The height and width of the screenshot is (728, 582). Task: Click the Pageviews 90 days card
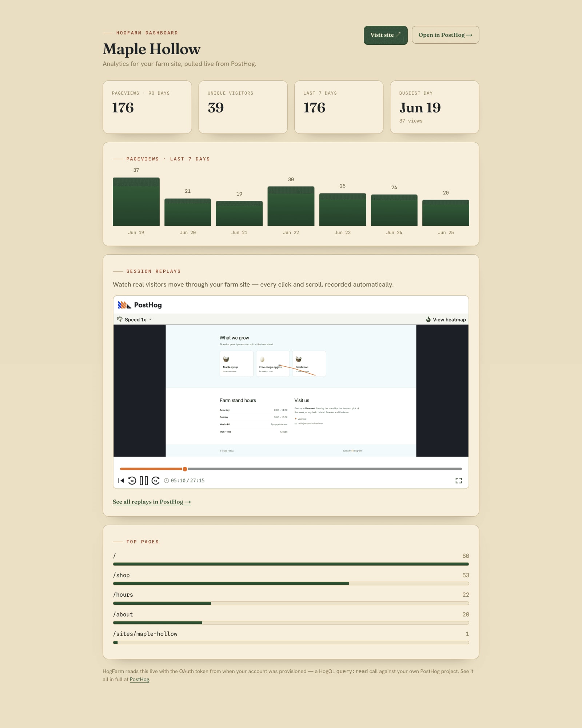click(147, 107)
